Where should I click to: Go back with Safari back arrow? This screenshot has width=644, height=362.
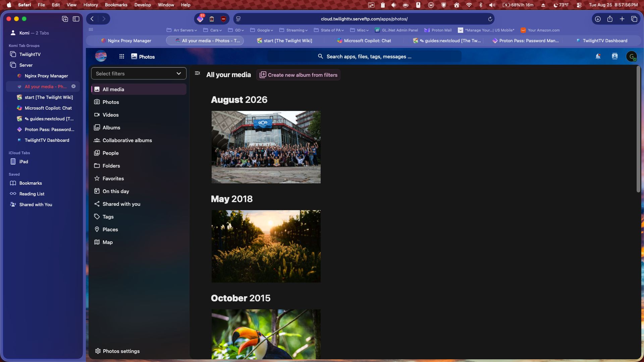(92, 19)
